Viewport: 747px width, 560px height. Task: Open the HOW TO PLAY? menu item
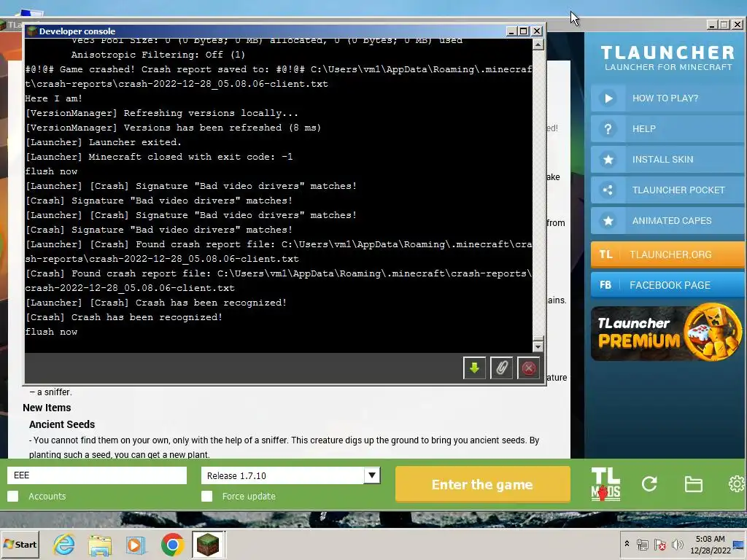point(667,98)
